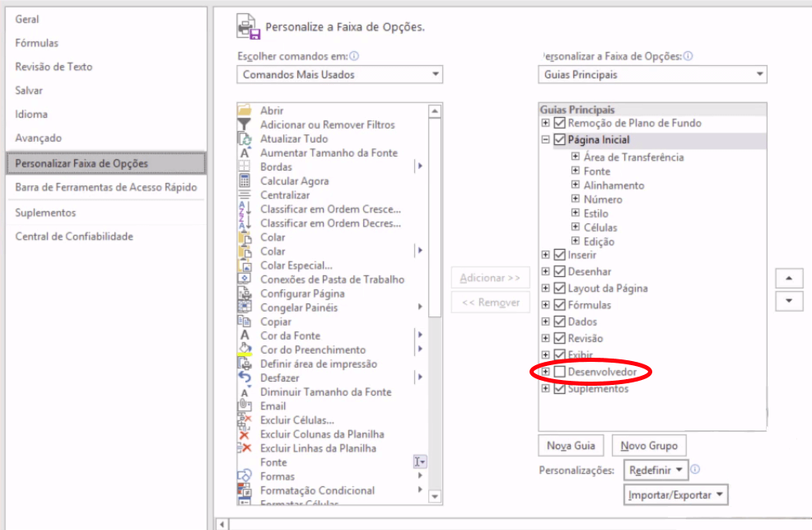Open the Comandos Mais Usados dropdown
This screenshot has width=812, height=530.
340,74
